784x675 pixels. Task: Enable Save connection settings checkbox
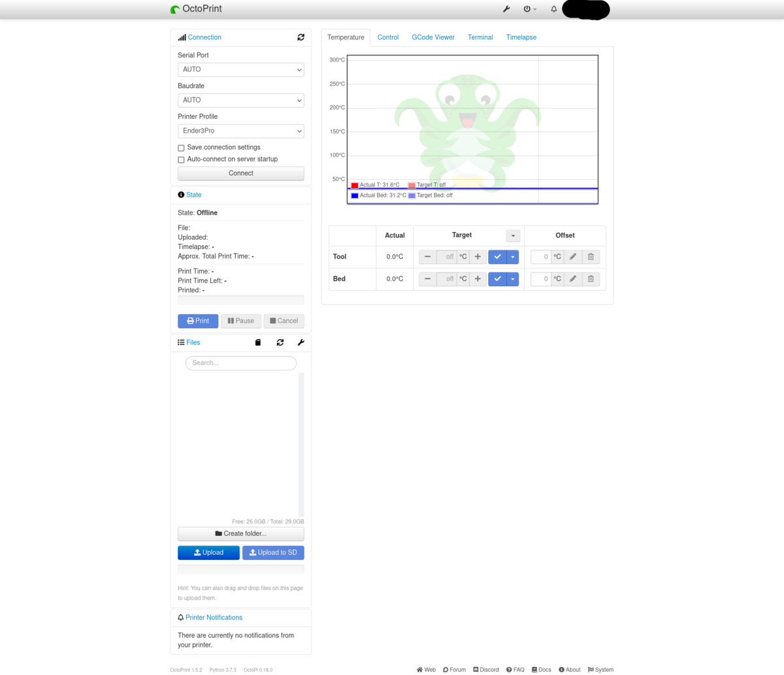coord(181,148)
